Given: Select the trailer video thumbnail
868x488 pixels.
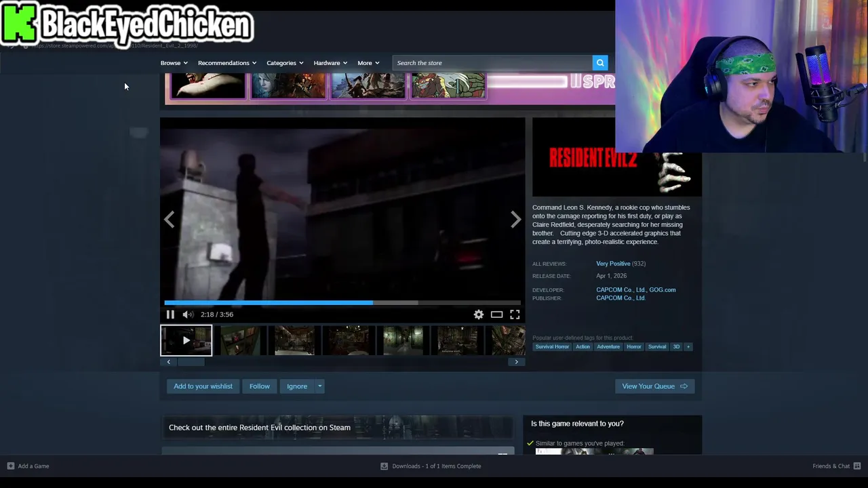Looking at the screenshot, I should point(186,341).
